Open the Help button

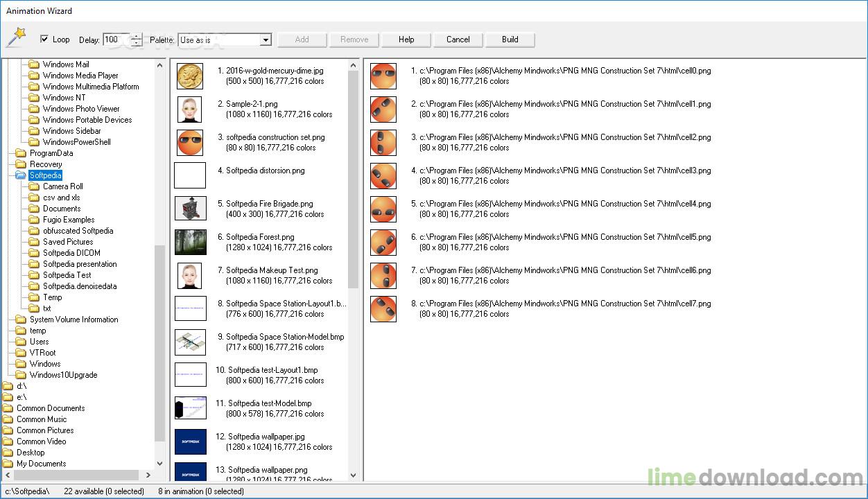click(x=406, y=40)
